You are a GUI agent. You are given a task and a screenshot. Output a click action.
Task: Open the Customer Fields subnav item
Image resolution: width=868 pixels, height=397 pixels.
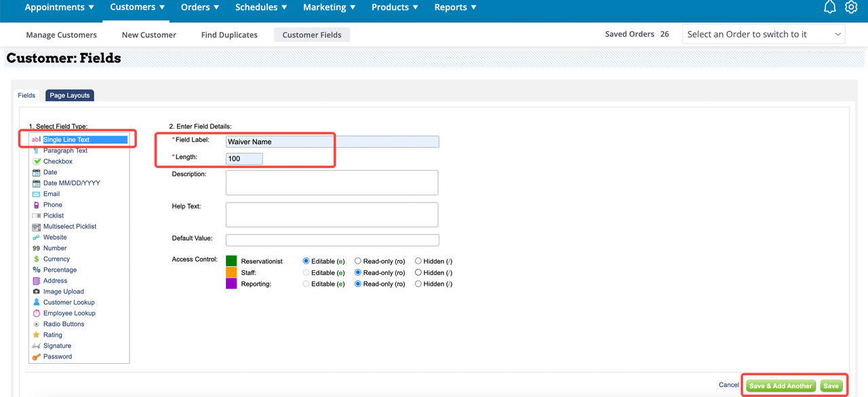(312, 35)
